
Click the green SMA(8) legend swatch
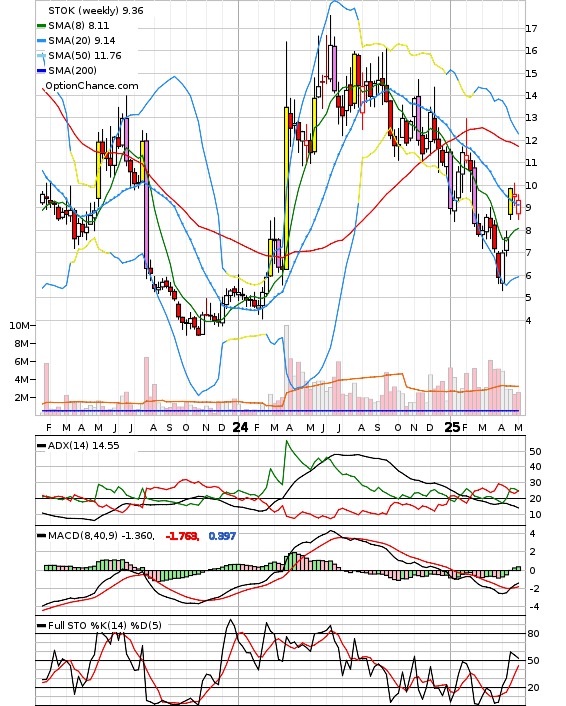[x=41, y=26]
